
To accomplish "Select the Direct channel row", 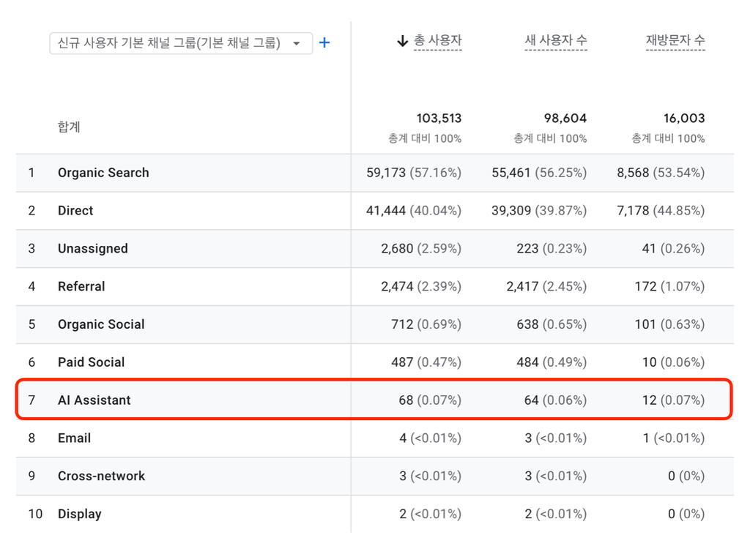I will pyautogui.click(x=375, y=211).
